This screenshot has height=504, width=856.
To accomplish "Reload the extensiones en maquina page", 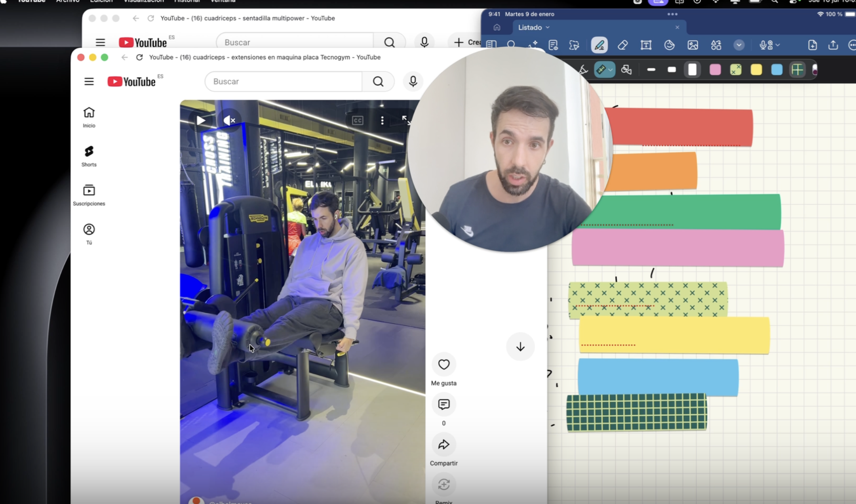I will (x=139, y=57).
